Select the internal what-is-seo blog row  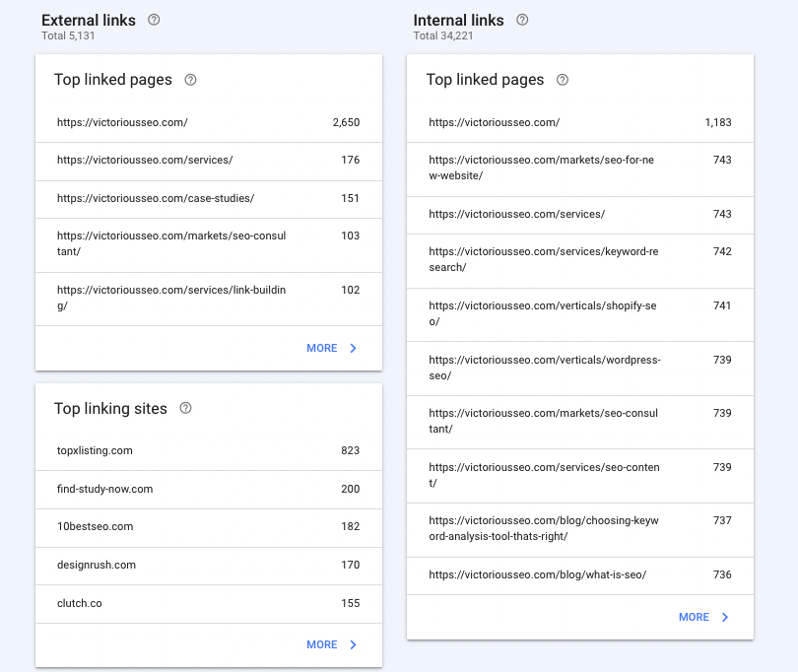pyautogui.click(x=580, y=575)
